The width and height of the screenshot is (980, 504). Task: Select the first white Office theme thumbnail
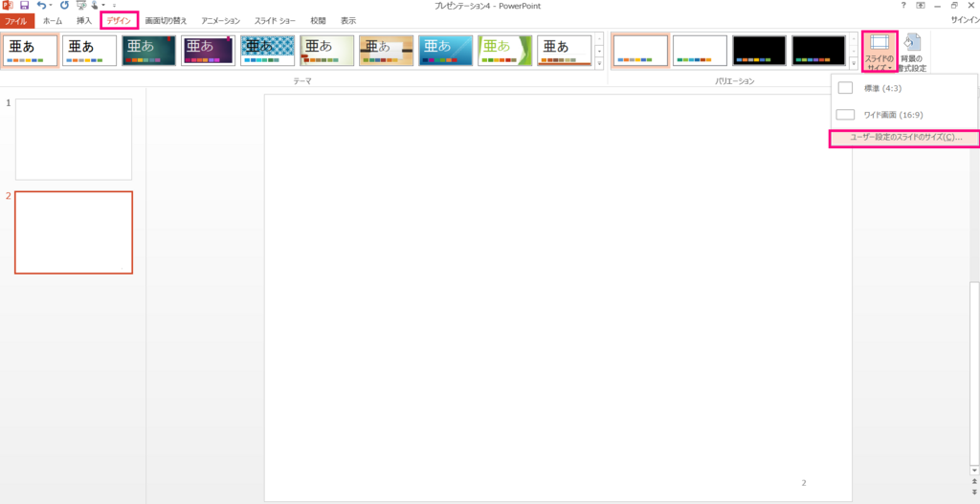click(x=30, y=51)
